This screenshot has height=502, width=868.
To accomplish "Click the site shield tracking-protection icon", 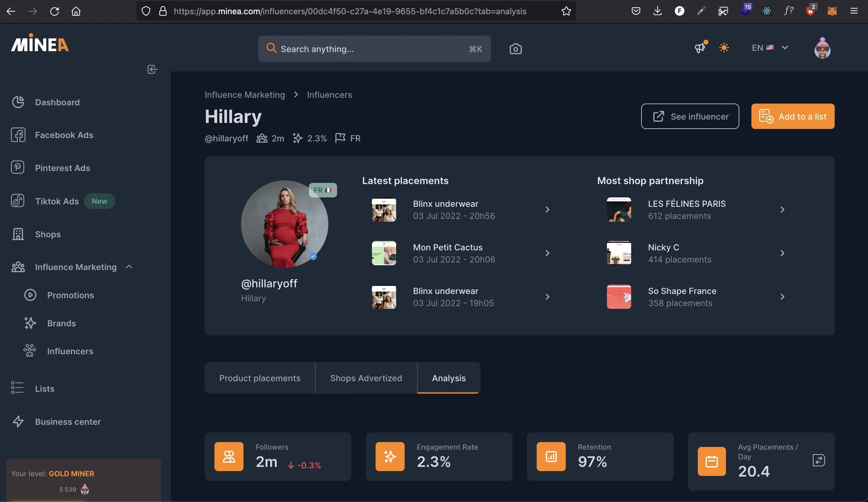I will point(146,11).
